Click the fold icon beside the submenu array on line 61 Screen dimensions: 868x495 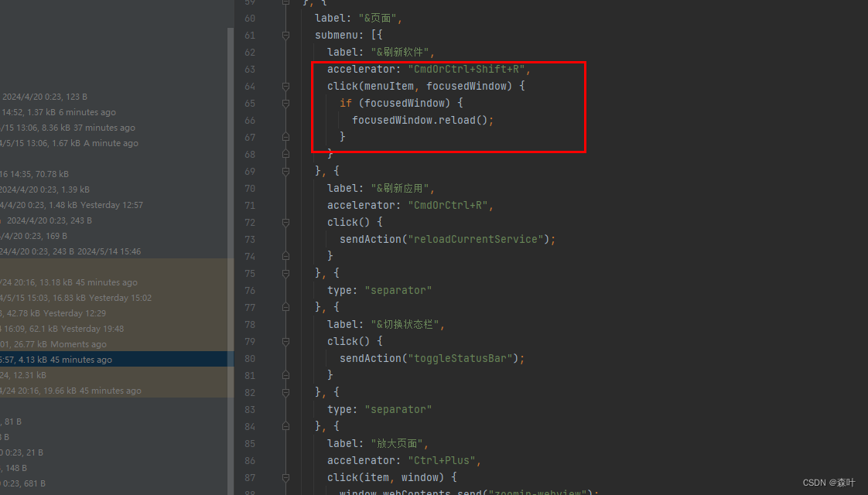[x=285, y=35]
